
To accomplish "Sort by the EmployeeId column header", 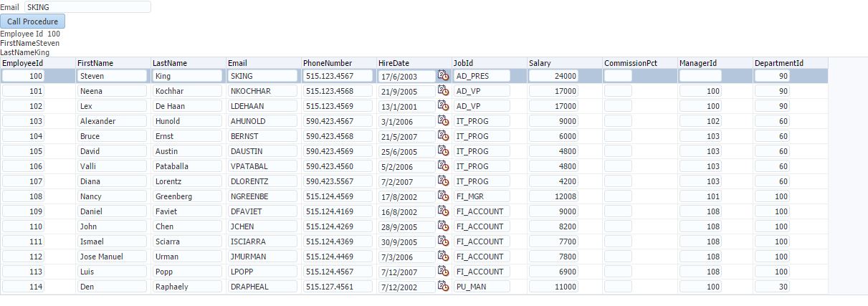I will coord(37,63).
